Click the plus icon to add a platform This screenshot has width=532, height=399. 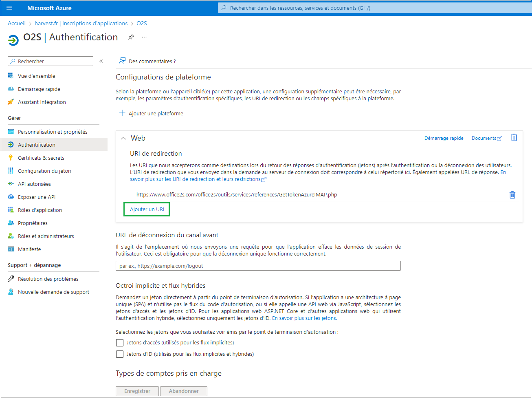point(122,113)
